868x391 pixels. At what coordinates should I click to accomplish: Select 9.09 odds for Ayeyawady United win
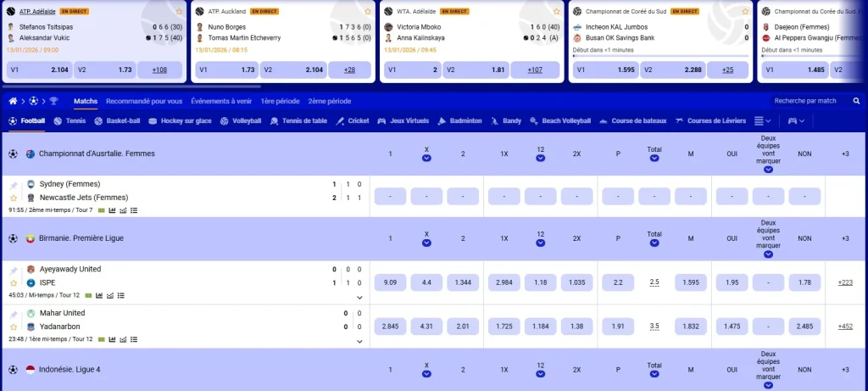(390, 282)
